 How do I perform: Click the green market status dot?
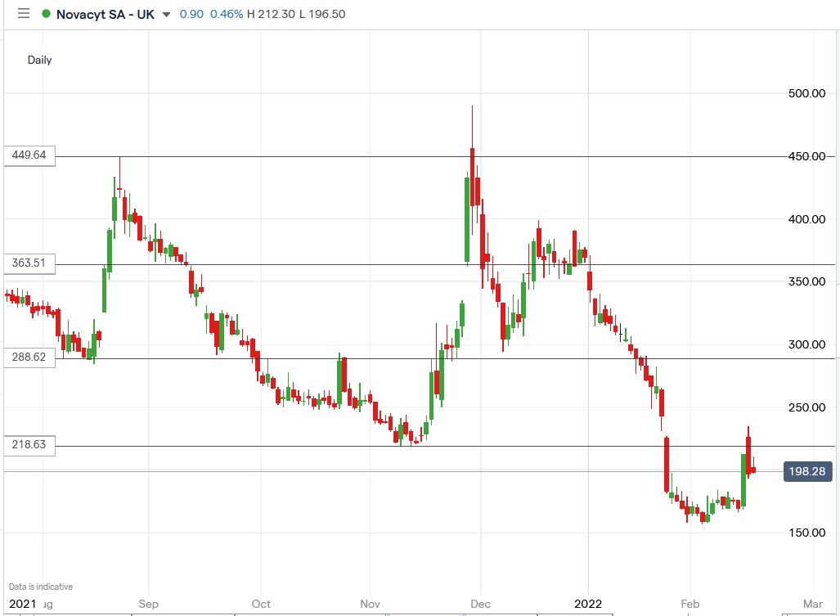44,13
